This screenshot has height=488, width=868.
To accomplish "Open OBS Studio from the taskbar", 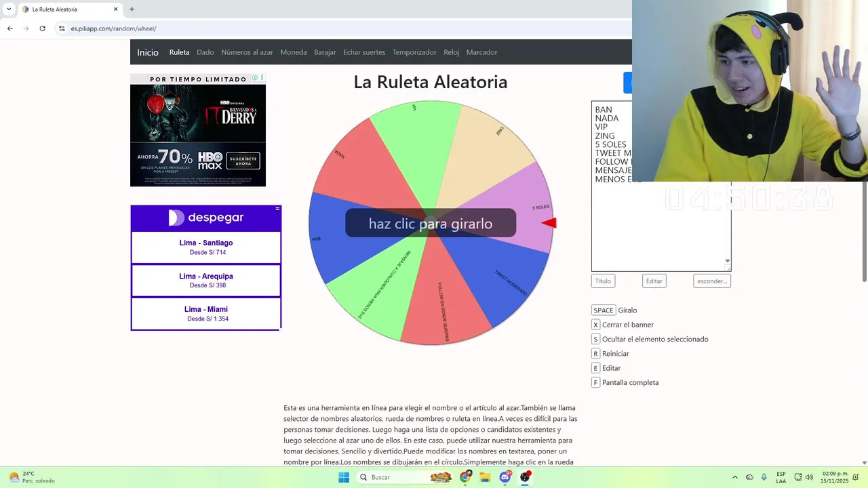I will point(525,477).
